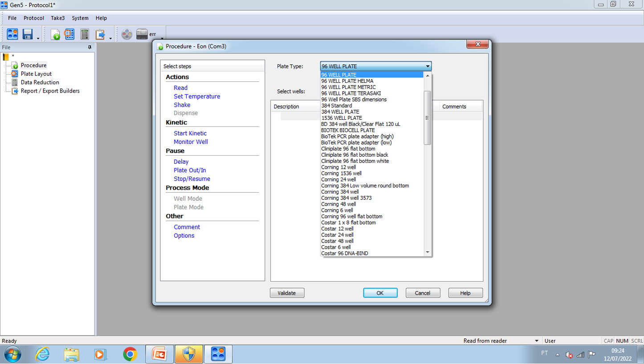The width and height of the screenshot is (644, 364).
Task: Open Procedure from the toolbar icon
Action: pyautogui.click(x=55, y=34)
